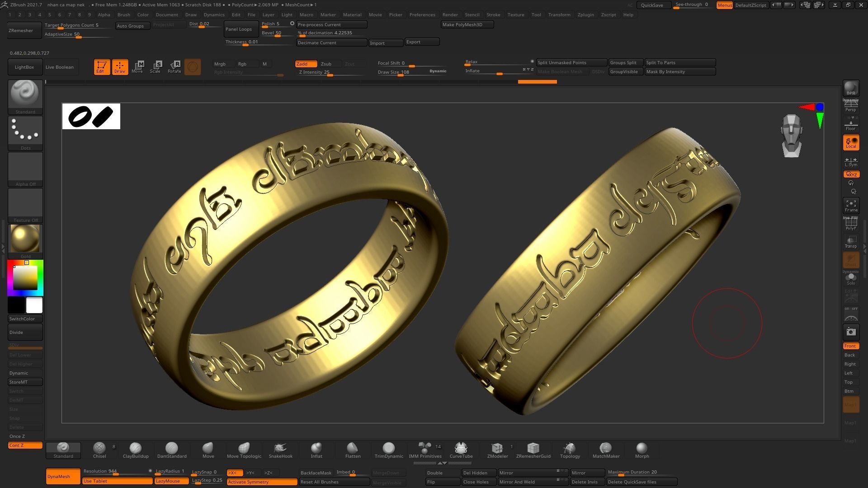Image resolution: width=868 pixels, height=488 pixels.
Task: Open the Brush menu
Action: [x=123, y=15]
